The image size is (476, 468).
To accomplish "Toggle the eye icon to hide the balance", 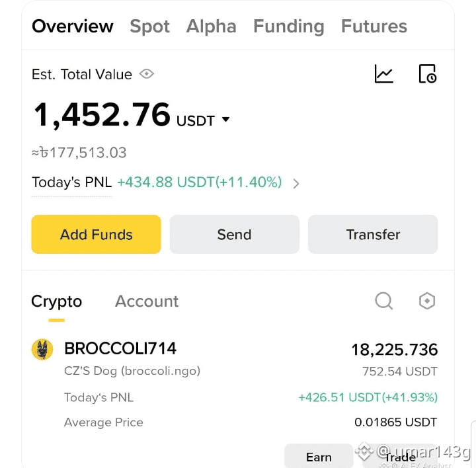I will coord(147,74).
